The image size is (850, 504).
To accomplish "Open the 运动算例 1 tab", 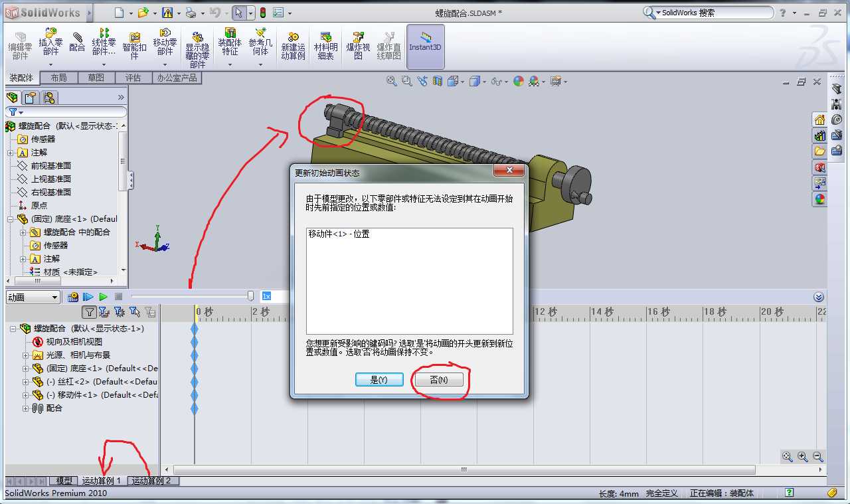I will [x=102, y=481].
